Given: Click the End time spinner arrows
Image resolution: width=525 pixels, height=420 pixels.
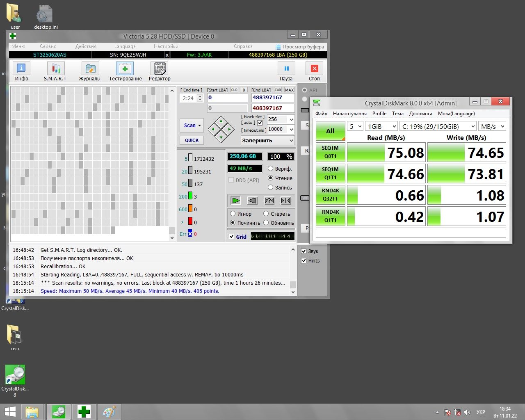Looking at the screenshot, I should click(x=200, y=98).
